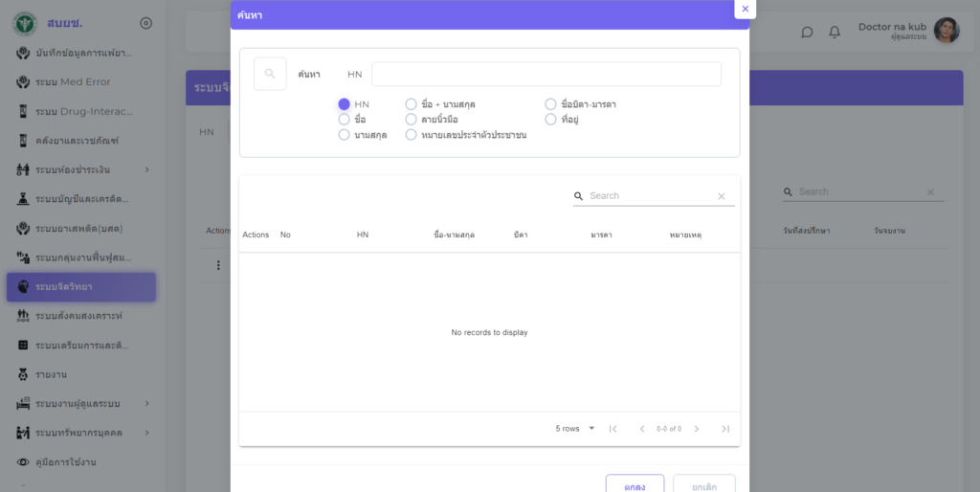Image resolution: width=980 pixels, height=492 pixels.
Task: Open the notifications bell icon
Action: 835,32
